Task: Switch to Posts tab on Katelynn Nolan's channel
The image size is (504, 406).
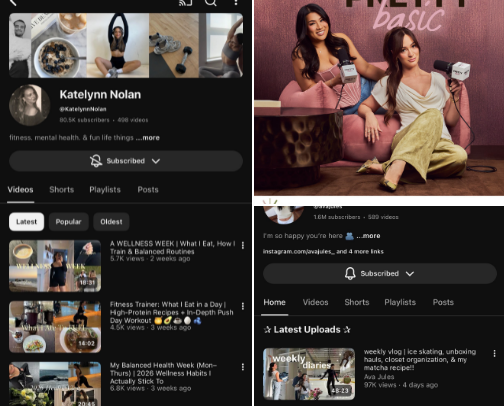Action: (148, 190)
